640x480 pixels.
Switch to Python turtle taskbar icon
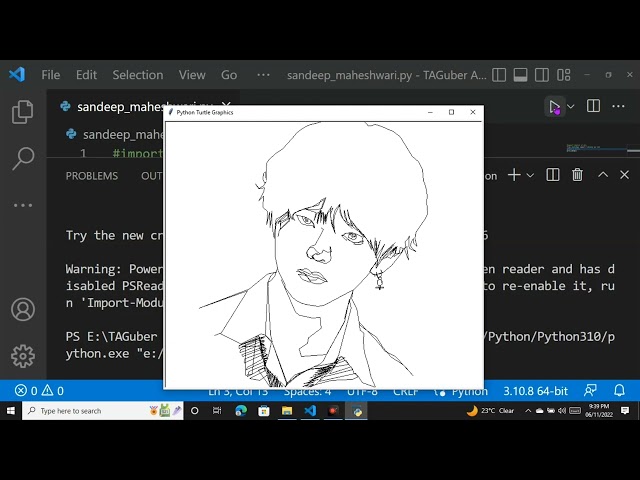[356, 411]
